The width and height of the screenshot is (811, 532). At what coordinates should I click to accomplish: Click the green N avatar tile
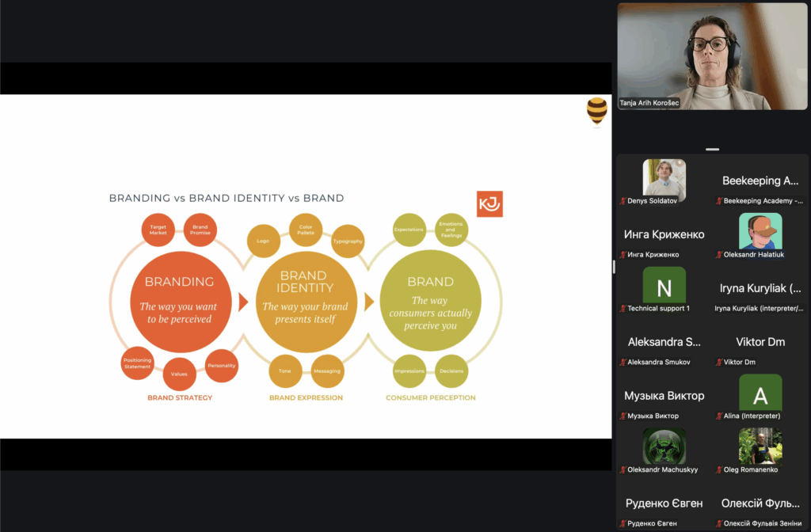(x=664, y=285)
